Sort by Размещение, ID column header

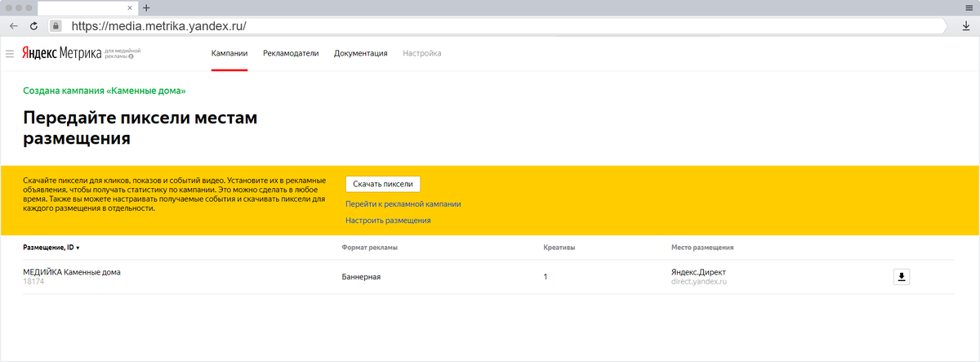[51, 247]
